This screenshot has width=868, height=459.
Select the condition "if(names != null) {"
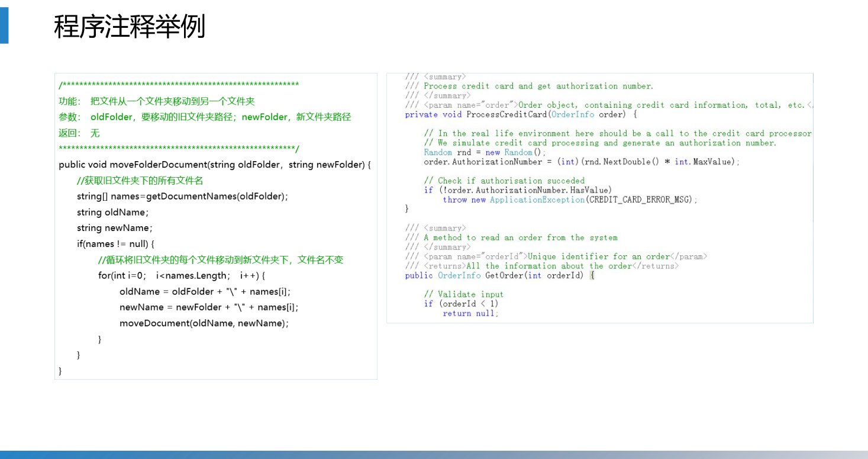pos(115,244)
